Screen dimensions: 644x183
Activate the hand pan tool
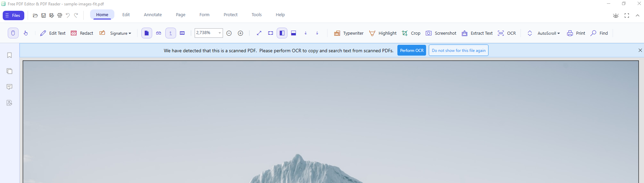tap(26, 33)
